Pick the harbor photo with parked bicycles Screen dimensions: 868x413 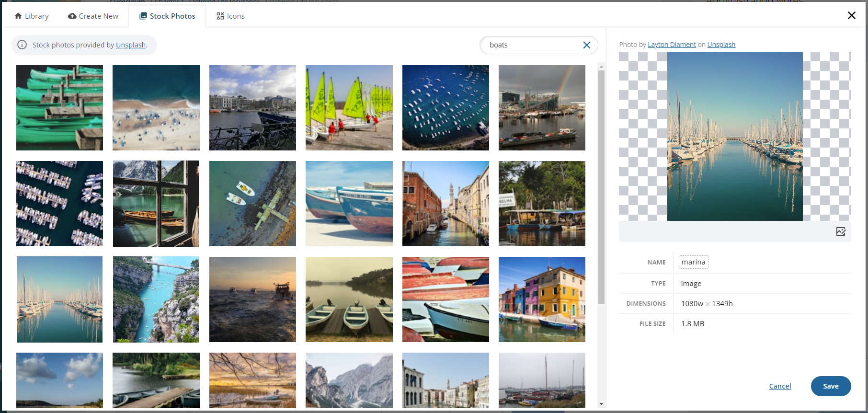[x=252, y=108]
